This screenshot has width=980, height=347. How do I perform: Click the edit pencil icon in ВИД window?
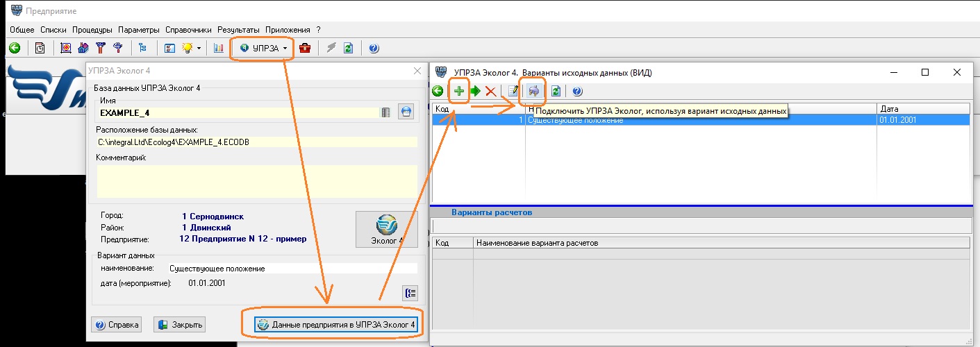[x=513, y=91]
